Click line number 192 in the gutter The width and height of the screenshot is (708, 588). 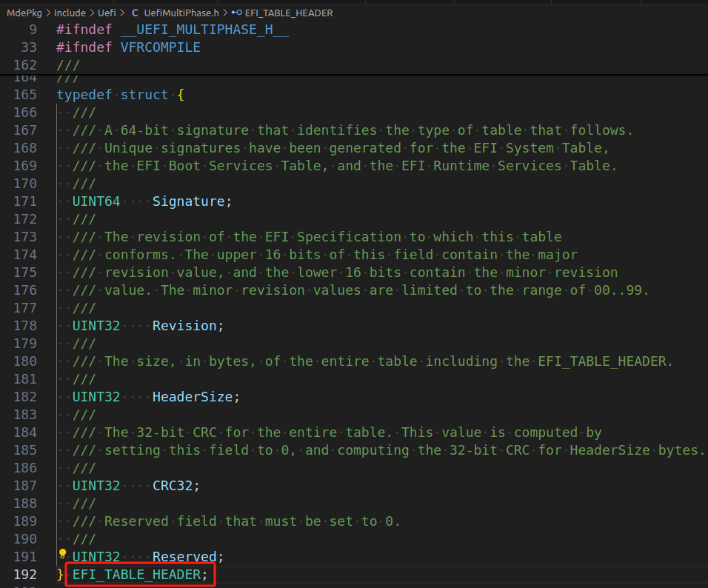pos(24,574)
